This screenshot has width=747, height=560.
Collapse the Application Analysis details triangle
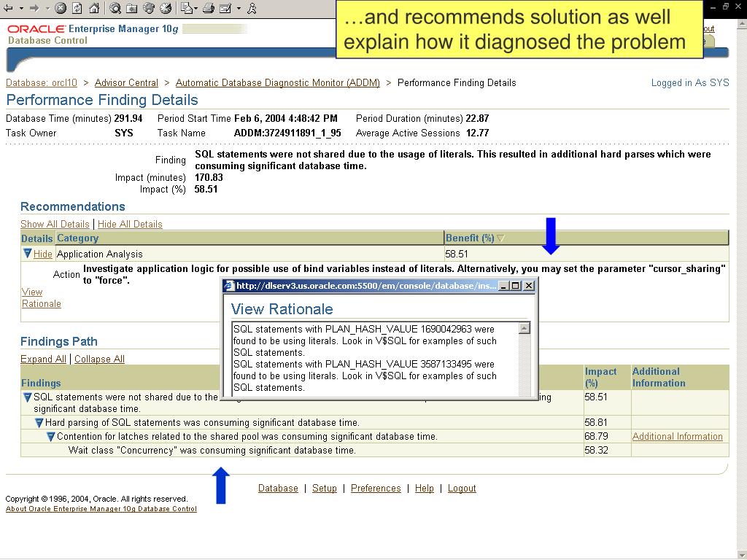(27, 253)
